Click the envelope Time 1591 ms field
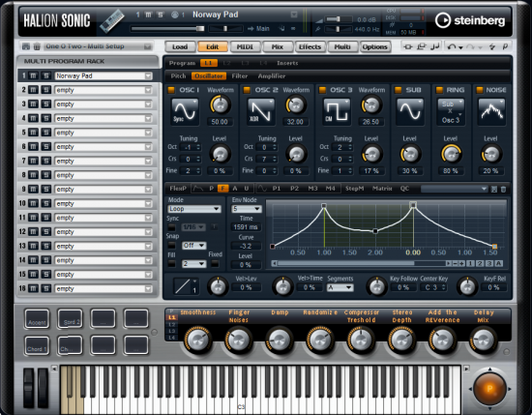 pyautogui.click(x=246, y=227)
